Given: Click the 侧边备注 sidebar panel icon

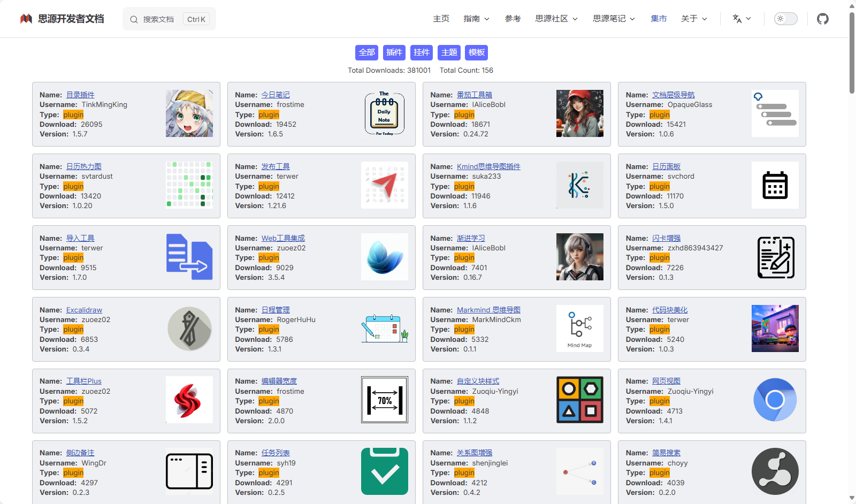Looking at the screenshot, I should pyautogui.click(x=189, y=471).
